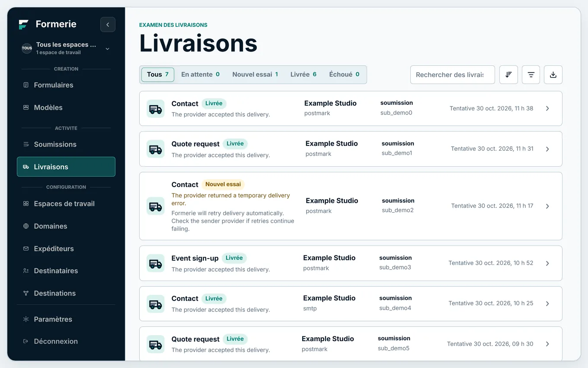Image resolution: width=588 pixels, height=368 pixels.
Task: Select Livraisons in the sidebar
Action: [66, 167]
